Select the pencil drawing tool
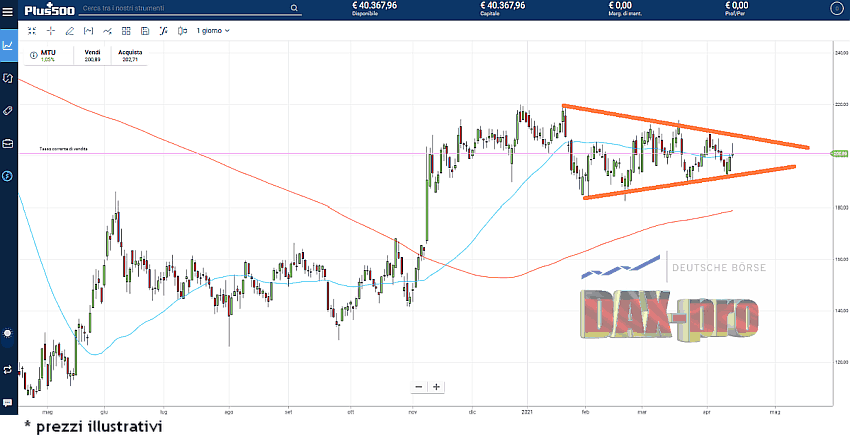 click(x=69, y=31)
